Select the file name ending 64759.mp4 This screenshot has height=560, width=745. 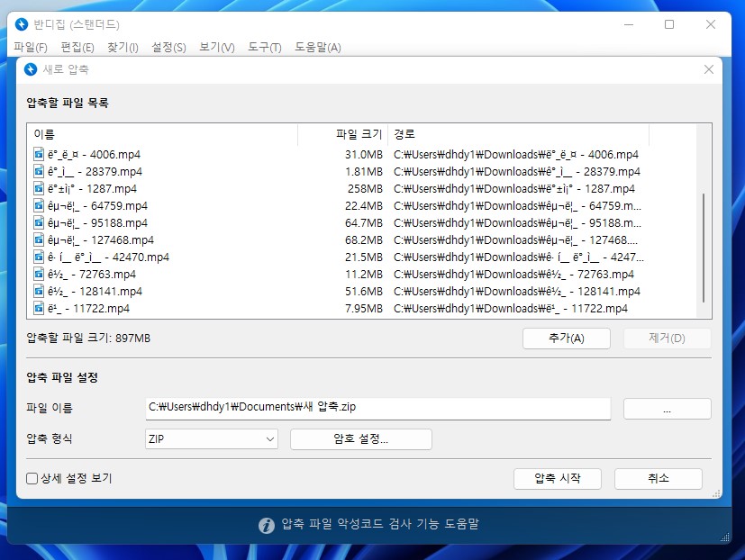(x=97, y=205)
